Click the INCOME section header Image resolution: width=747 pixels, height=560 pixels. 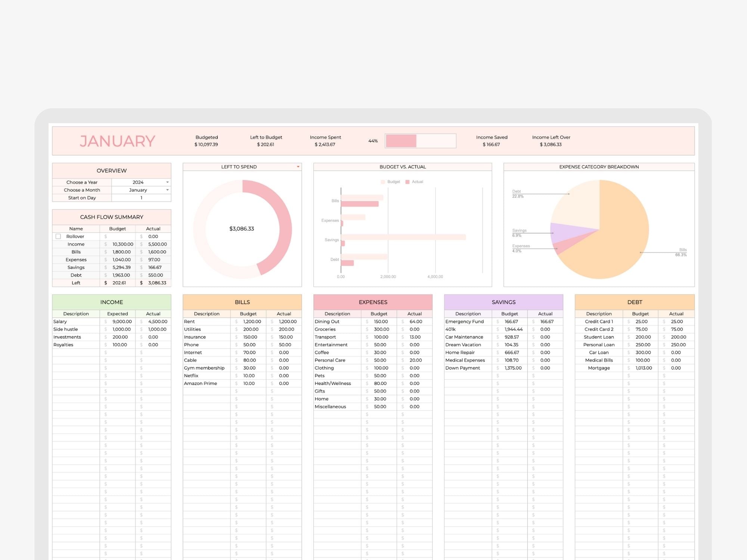pyautogui.click(x=112, y=302)
